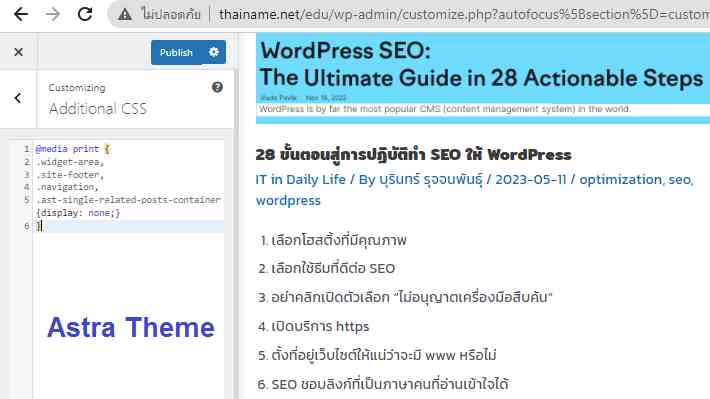Click the post title 28 ขั้นตอน heading

coord(413,154)
